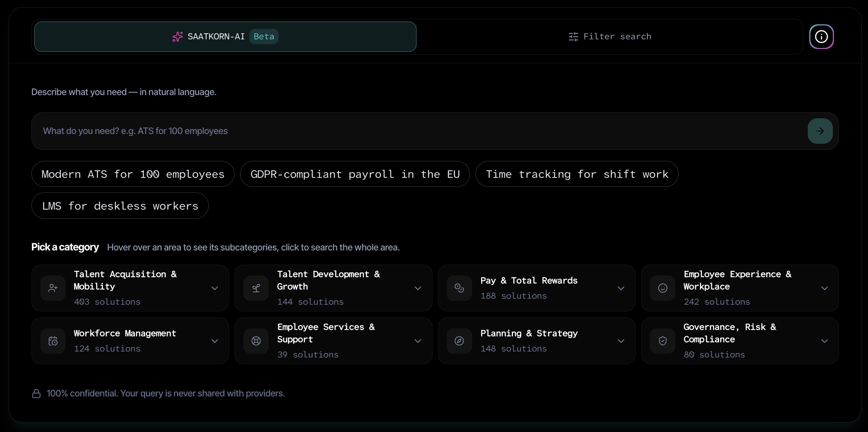Click '39 solutions' text
The height and width of the screenshot is (432, 868).
(308, 355)
